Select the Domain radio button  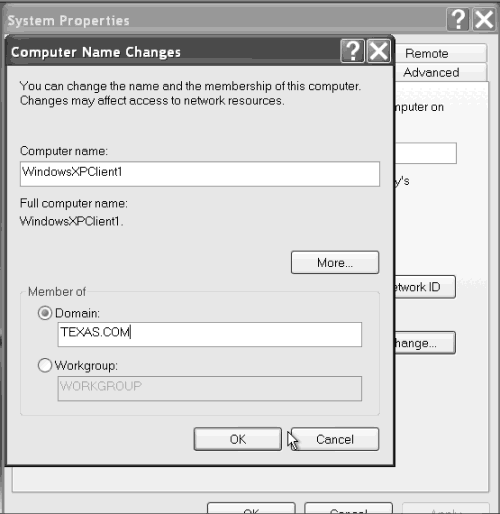tap(45, 313)
